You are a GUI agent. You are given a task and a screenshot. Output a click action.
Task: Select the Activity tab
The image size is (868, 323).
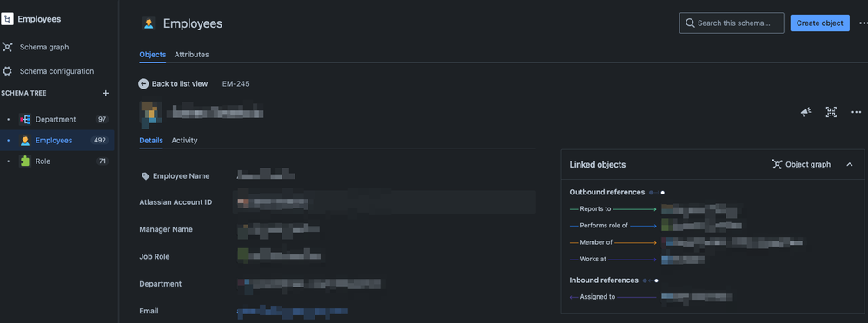[184, 141]
